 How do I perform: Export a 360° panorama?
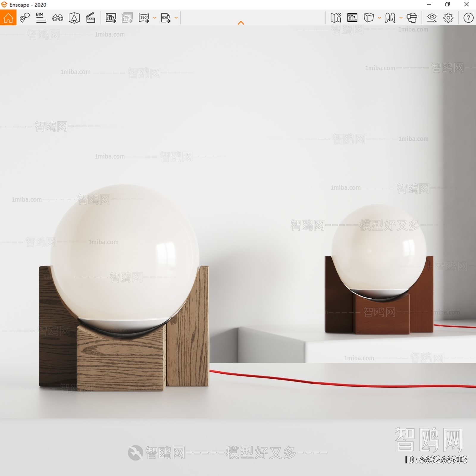144,18
